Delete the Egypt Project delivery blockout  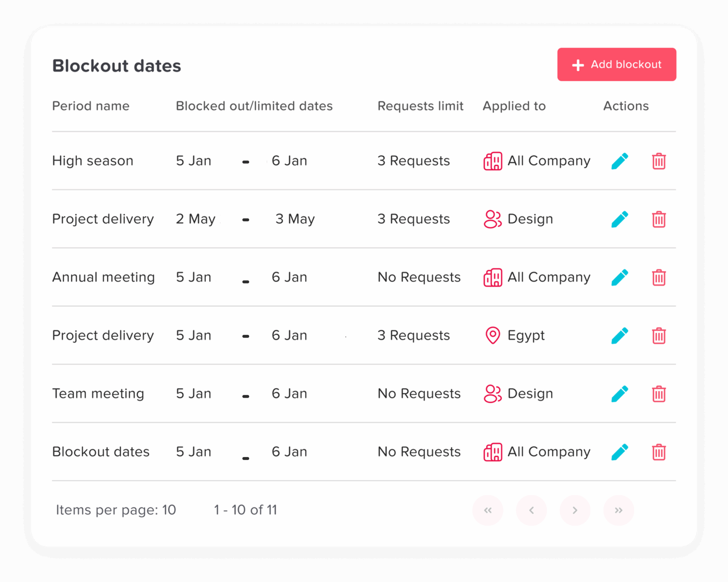click(658, 336)
